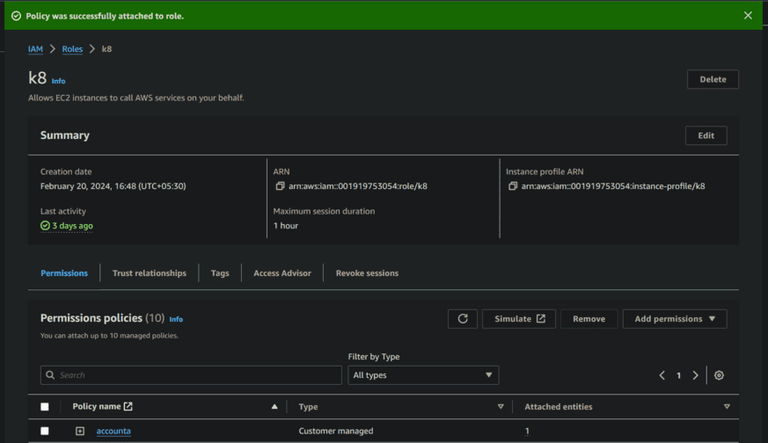The image size is (768, 443).
Task: Click attached entities count 1 for accounta
Action: point(527,431)
